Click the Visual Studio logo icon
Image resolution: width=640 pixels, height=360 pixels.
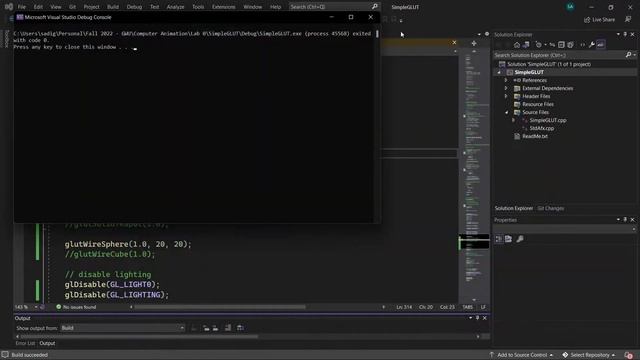point(8,7)
